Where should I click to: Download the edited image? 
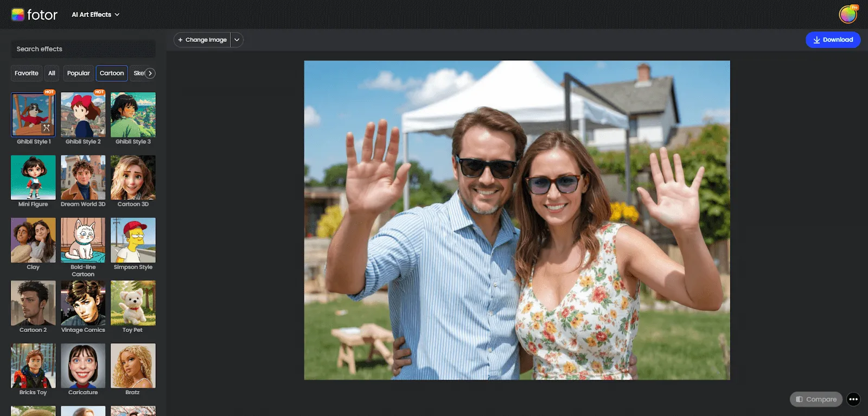[x=833, y=40]
